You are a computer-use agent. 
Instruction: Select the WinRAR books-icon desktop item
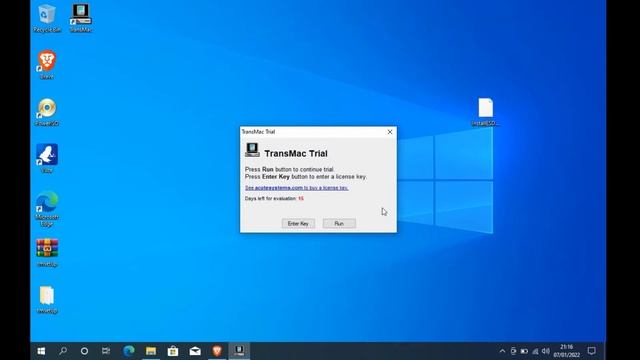pos(47,253)
